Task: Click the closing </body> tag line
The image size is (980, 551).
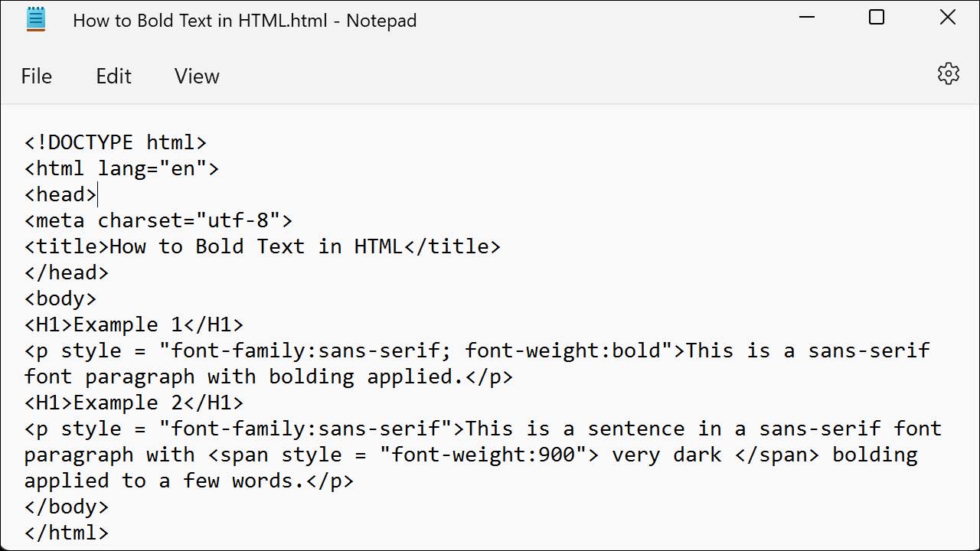Action: point(67,507)
